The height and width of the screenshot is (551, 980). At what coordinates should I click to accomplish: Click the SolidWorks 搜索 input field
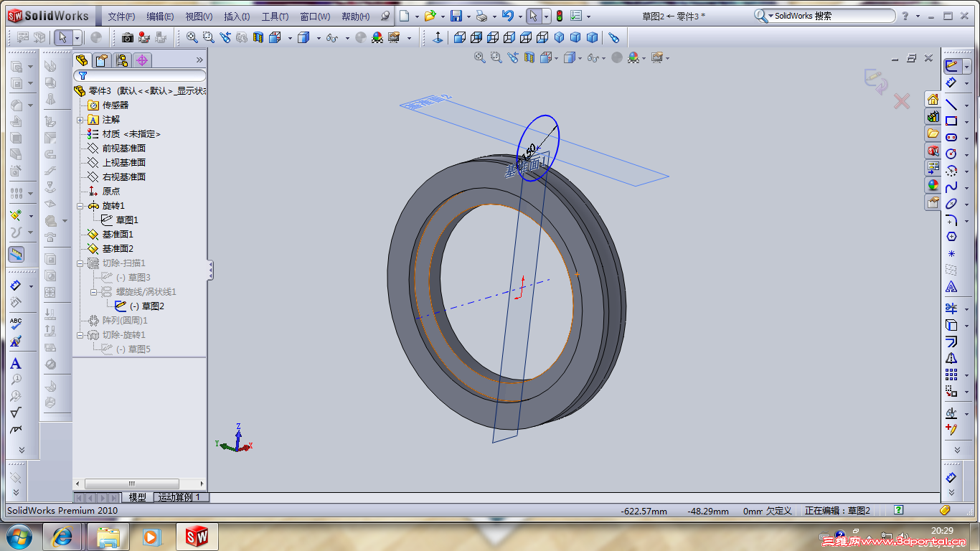pyautogui.click(x=832, y=16)
